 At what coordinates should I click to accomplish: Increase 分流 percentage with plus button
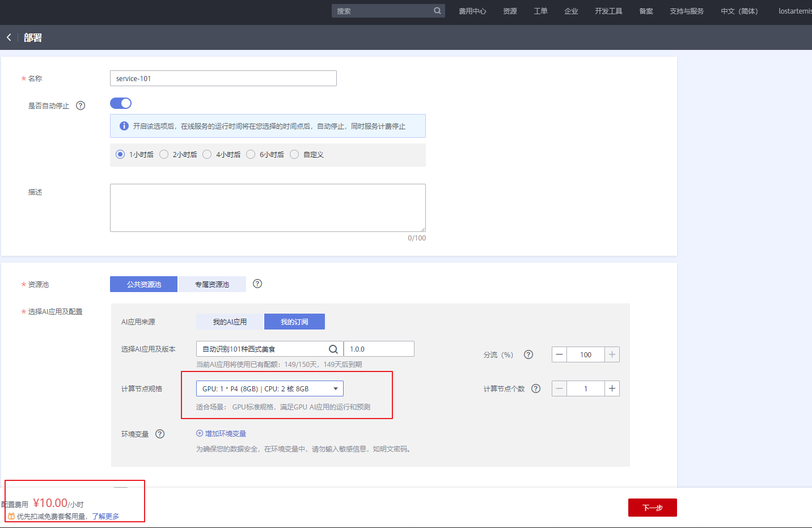click(612, 354)
